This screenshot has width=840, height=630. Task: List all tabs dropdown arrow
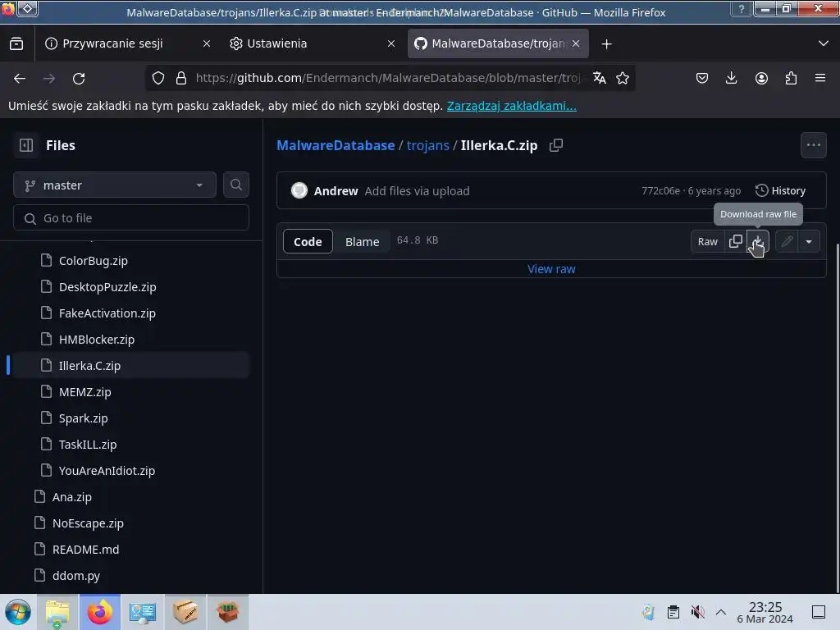click(824, 43)
